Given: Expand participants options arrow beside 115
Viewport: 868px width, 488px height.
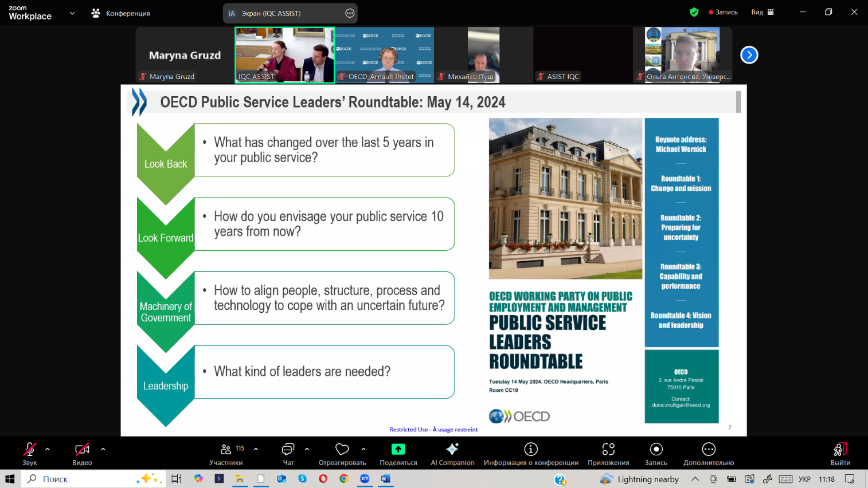Looking at the screenshot, I should pyautogui.click(x=256, y=449).
